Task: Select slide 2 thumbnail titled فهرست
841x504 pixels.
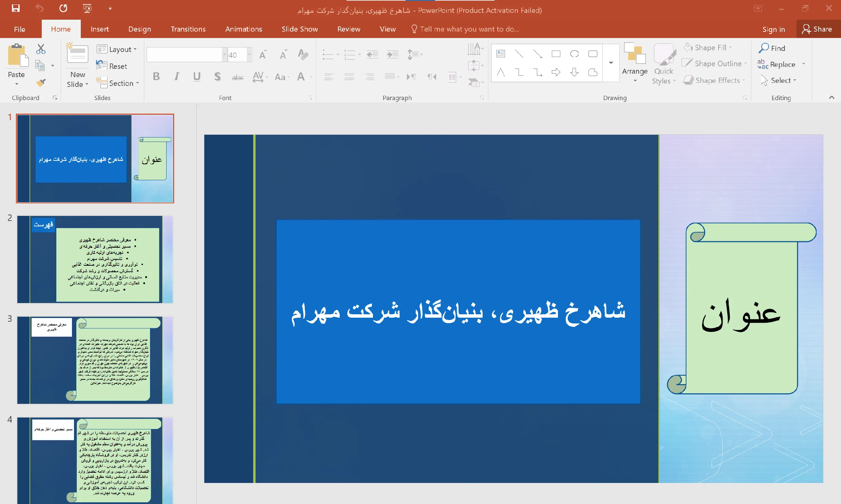Action: coord(95,259)
